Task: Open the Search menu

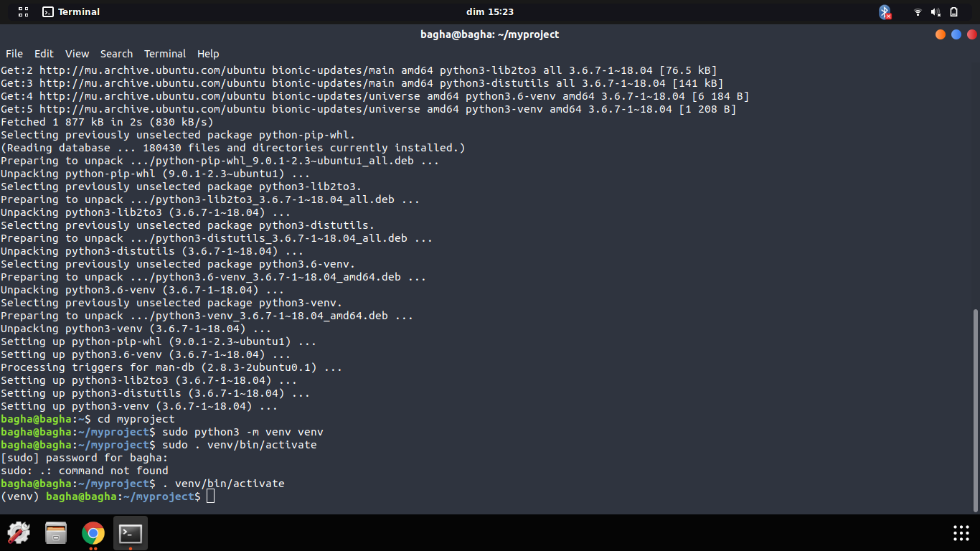Action: pyautogui.click(x=116, y=54)
